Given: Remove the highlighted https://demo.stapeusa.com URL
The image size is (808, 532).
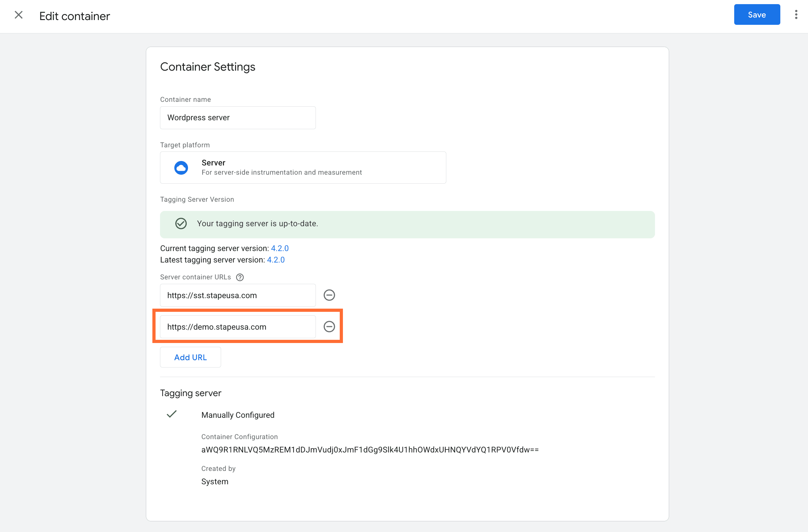Looking at the screenshot, I should point(329,326).
